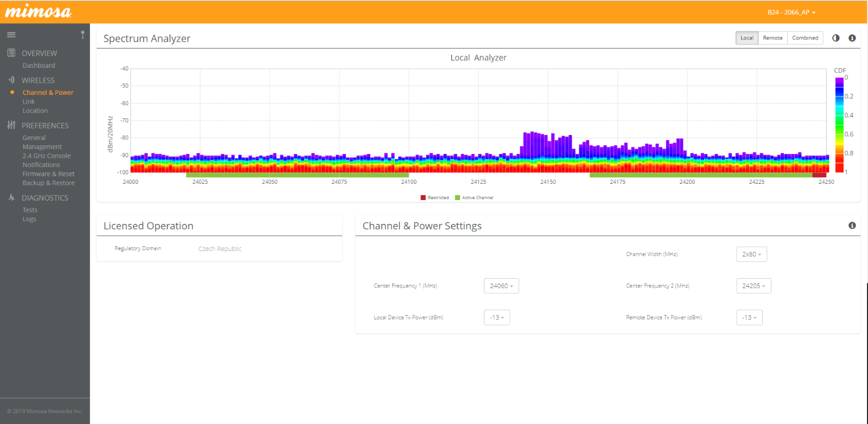The height and width of the screenshot is (424, 868).
Task: Open diagnostic Tests page
Action: [x=30, y=210]
